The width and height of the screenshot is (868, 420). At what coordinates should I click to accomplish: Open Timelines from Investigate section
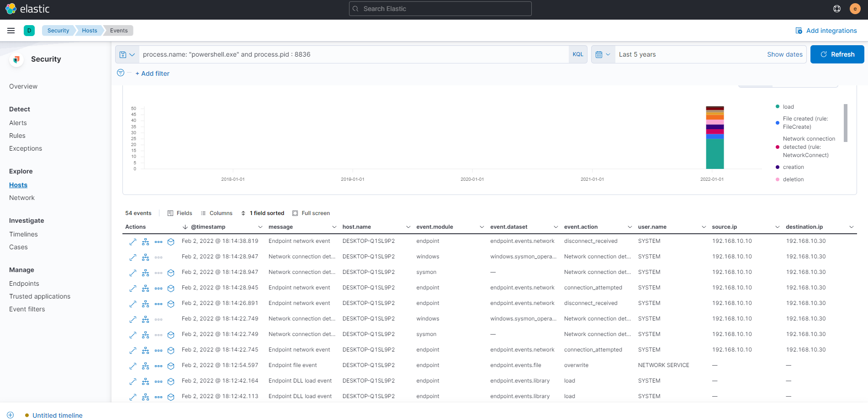23,234
